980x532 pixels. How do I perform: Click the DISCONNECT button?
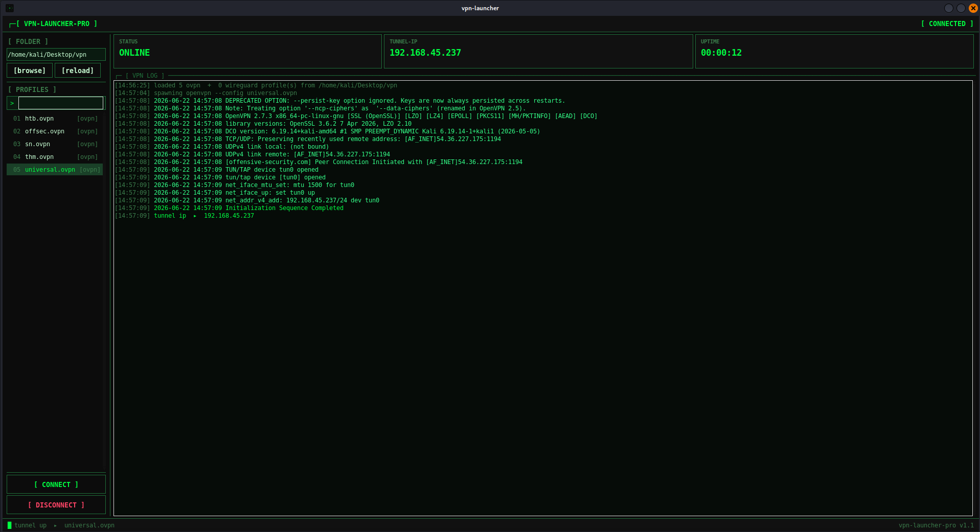coord(56,505)
